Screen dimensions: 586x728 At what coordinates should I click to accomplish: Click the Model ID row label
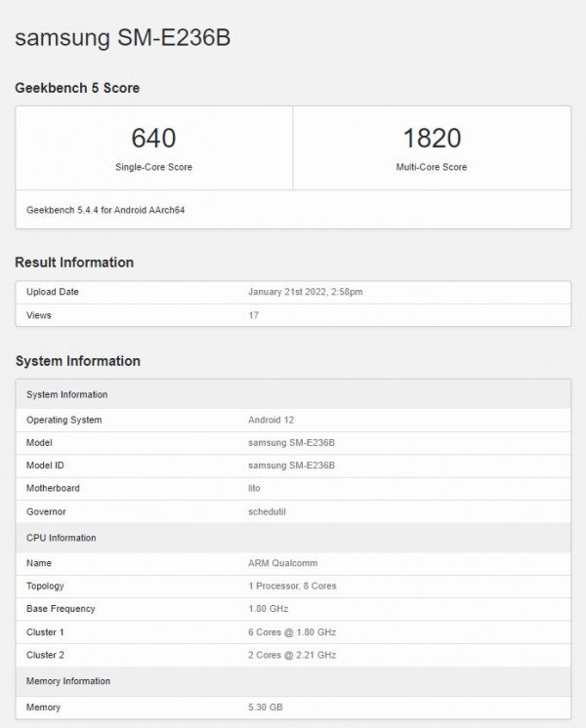[x=45, y=465]
